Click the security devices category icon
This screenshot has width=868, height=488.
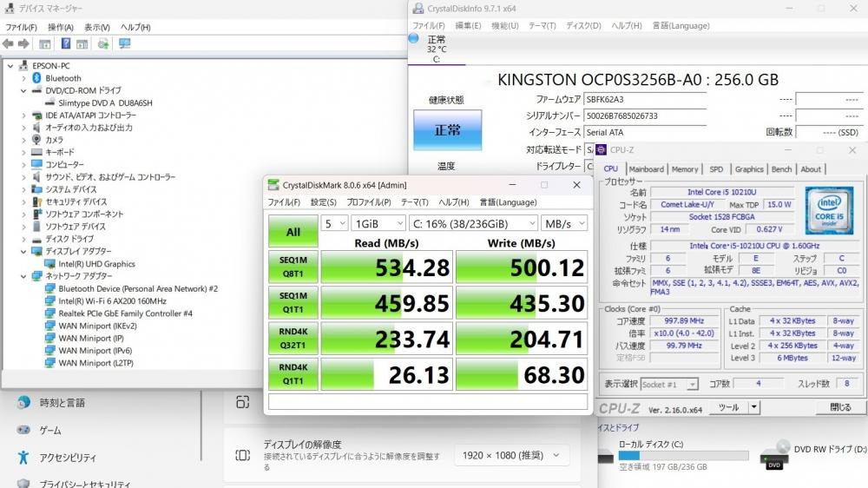tap(36, 201)
